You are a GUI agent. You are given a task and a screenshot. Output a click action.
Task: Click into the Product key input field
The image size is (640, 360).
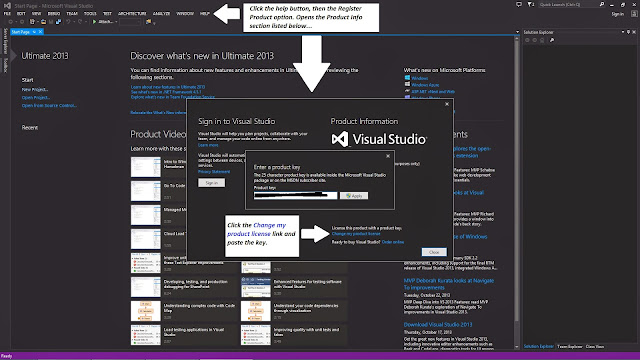point(295,196)
